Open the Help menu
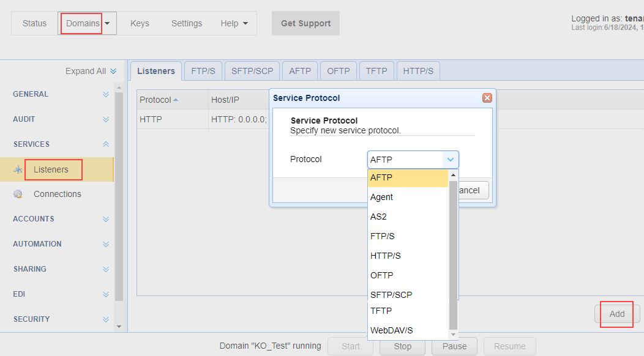The height and width of the screenshot is (356, 644). coord(234,23)
